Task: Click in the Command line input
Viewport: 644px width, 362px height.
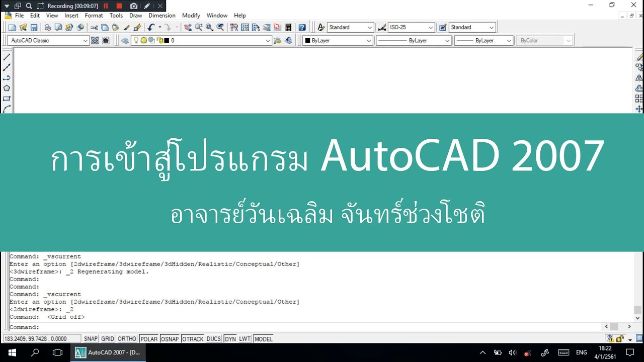Action: point(306,327)
